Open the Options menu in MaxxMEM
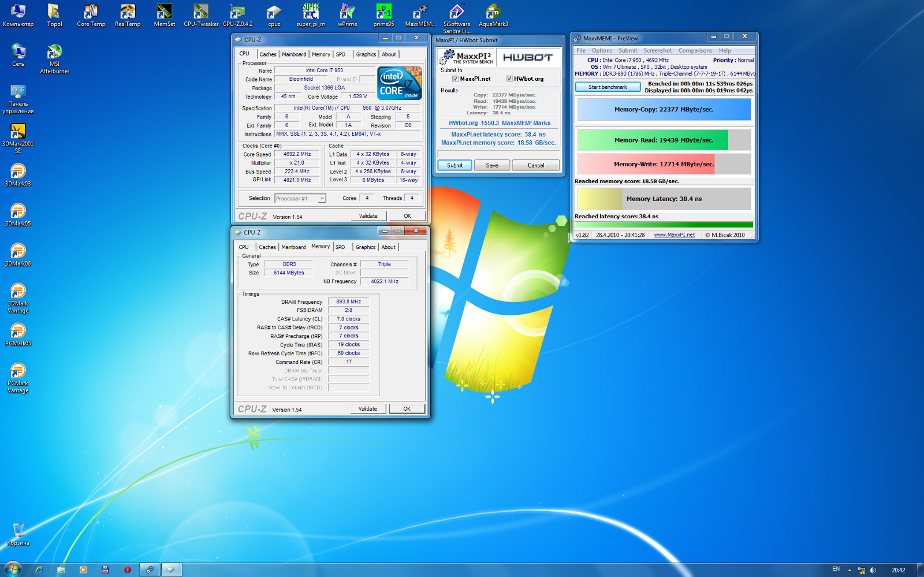The width and height of the screenshot is (924, 577). [x=602, y=51]
